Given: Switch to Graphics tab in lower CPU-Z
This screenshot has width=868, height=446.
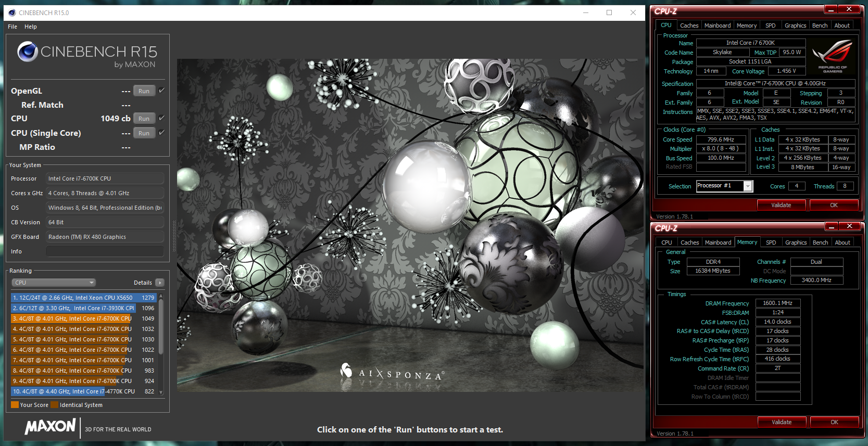Looking at the screenshot, I should [x=796, y=243].
